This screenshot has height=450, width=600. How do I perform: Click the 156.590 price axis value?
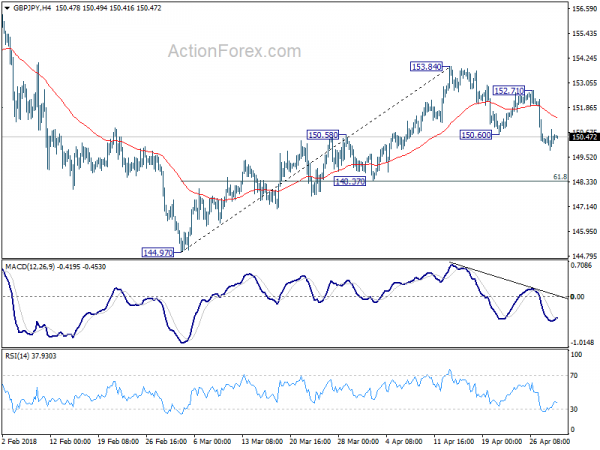pyautogui.click(x=584, y=8)
